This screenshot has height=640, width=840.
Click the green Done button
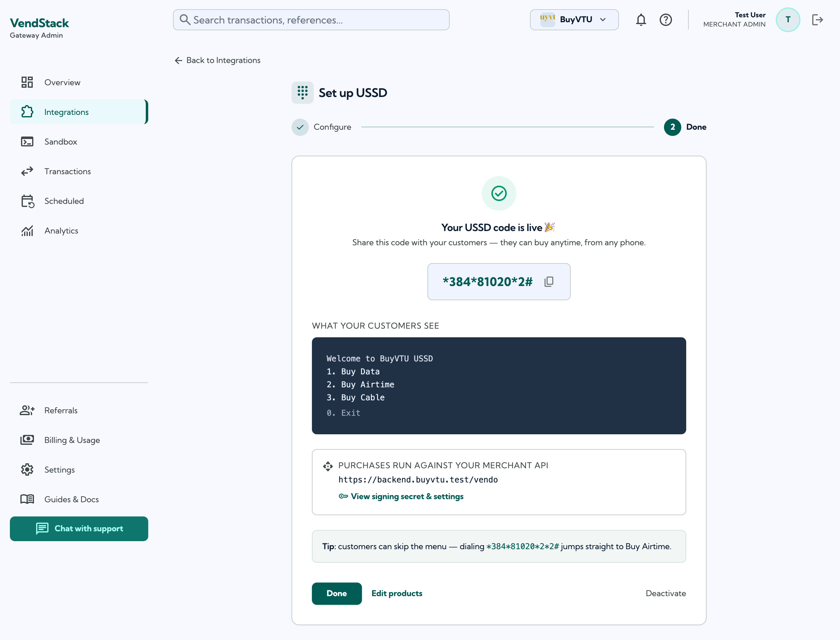(x=337, y=593)
